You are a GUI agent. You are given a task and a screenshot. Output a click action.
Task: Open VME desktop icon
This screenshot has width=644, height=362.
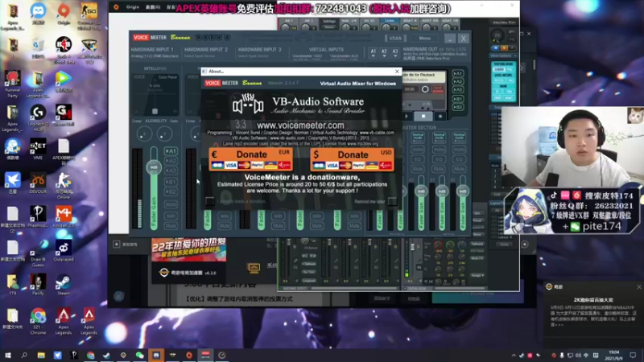pyautogui.click(x=38, y=150)
